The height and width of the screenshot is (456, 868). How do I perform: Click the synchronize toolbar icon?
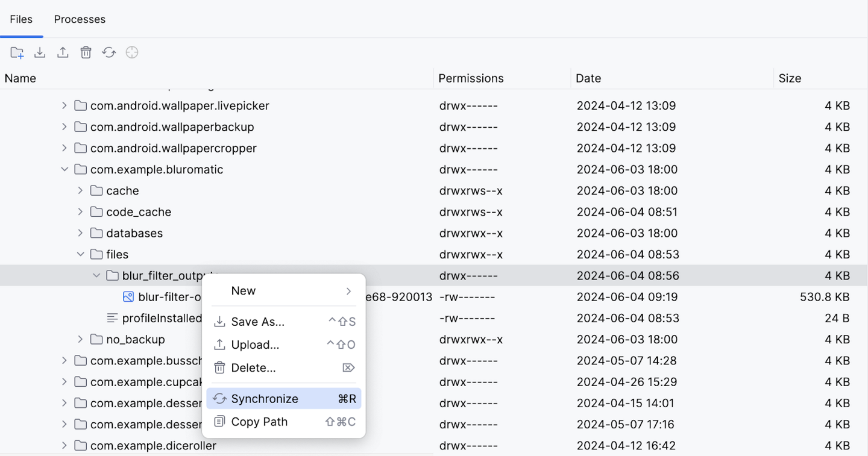click(x=108, y=52)
